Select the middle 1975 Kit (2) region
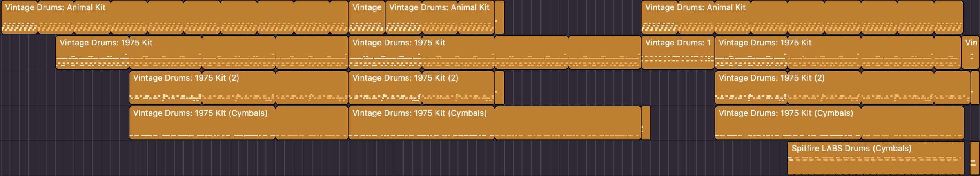The width and height of the screenshot is (980, 176). (x=422, y=88)
